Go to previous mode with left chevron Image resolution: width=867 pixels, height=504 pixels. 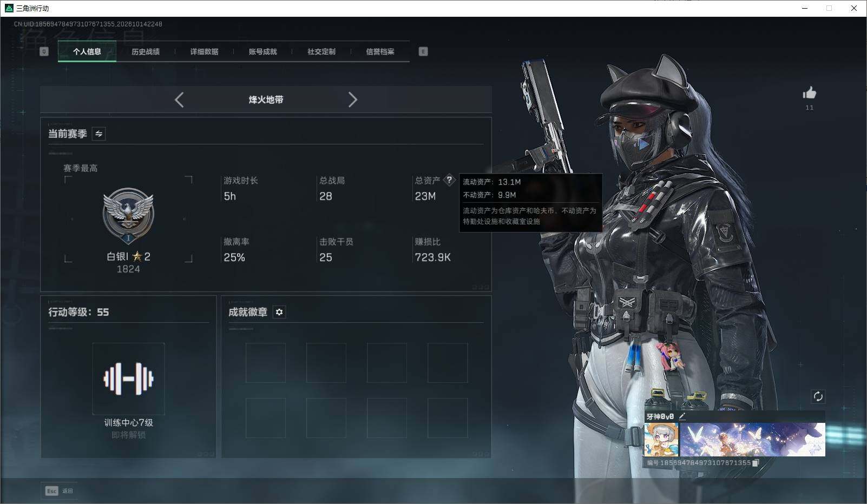click(179, 100)
